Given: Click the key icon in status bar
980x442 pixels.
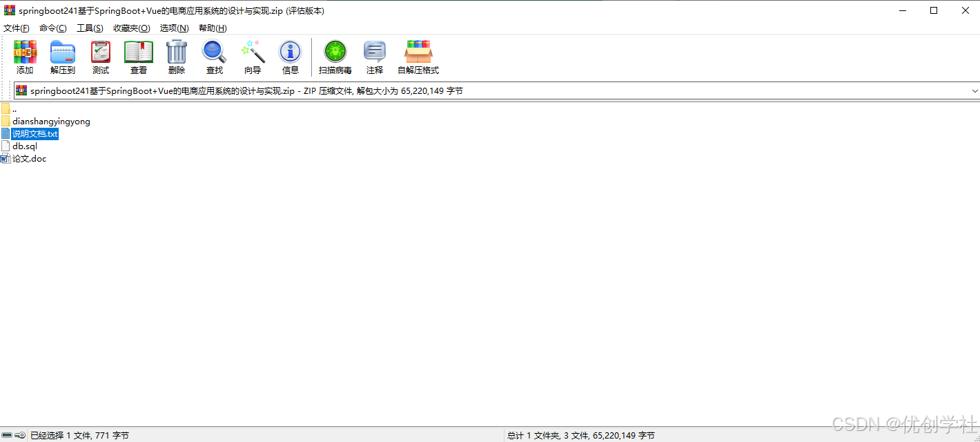Looking at the screenshot, I should [20, 435].
